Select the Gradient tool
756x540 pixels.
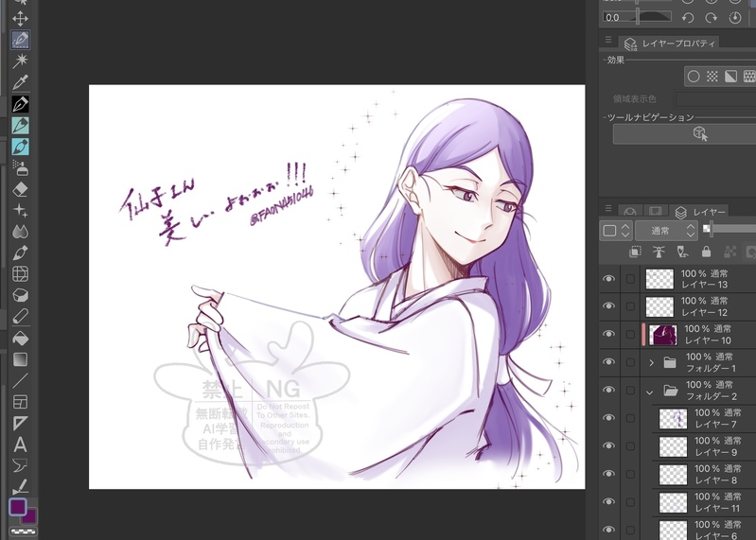click(20, 359)
